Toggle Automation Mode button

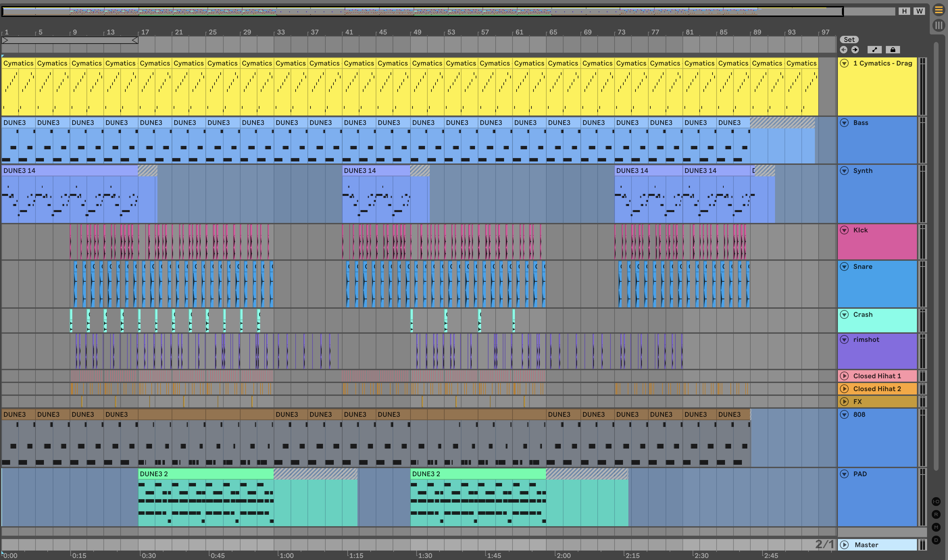[x=874, y=50]
